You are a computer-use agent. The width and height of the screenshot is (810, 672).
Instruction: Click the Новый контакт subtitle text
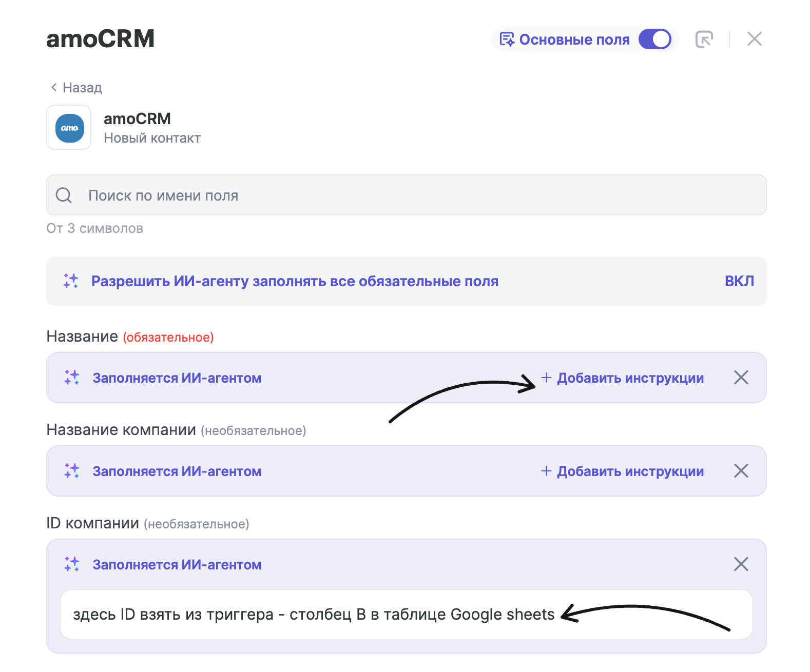click(152, 138)
